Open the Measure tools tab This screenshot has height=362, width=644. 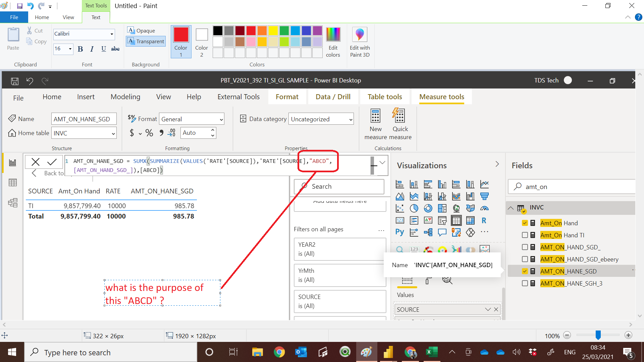click(x=442, y=97)
